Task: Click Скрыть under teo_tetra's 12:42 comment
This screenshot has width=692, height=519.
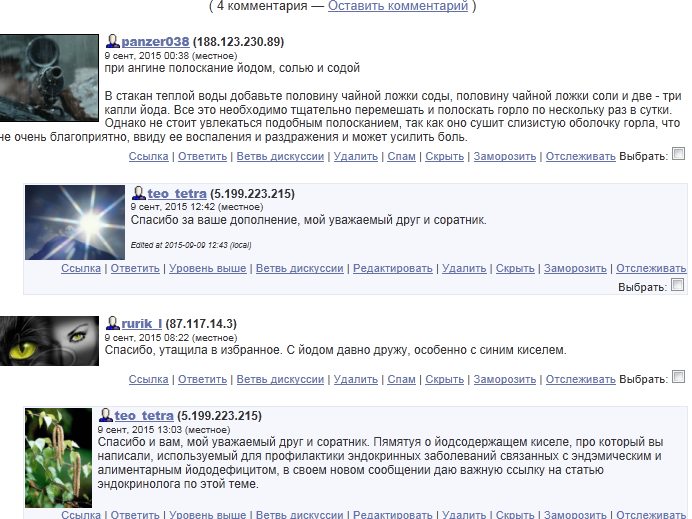Action: tap(515, 268)
